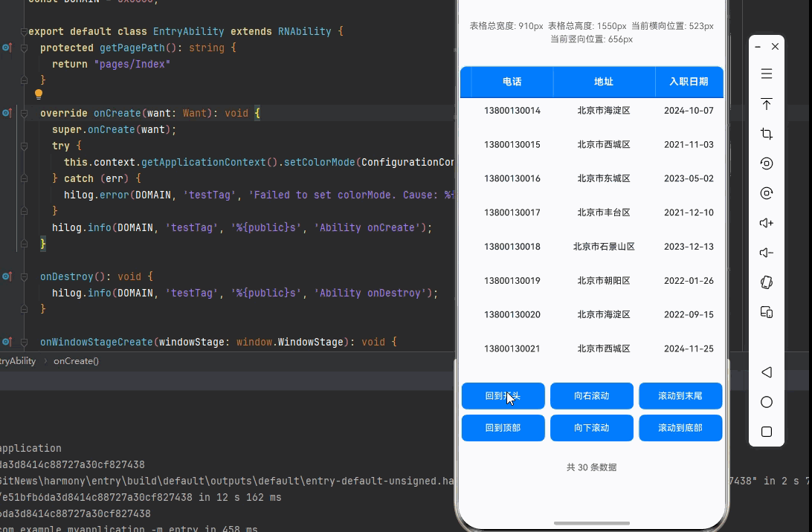The height and width of the screenshot is (532, 812).
Task: Click "pages/Index" string in code
Action: (x=132, y=64)
